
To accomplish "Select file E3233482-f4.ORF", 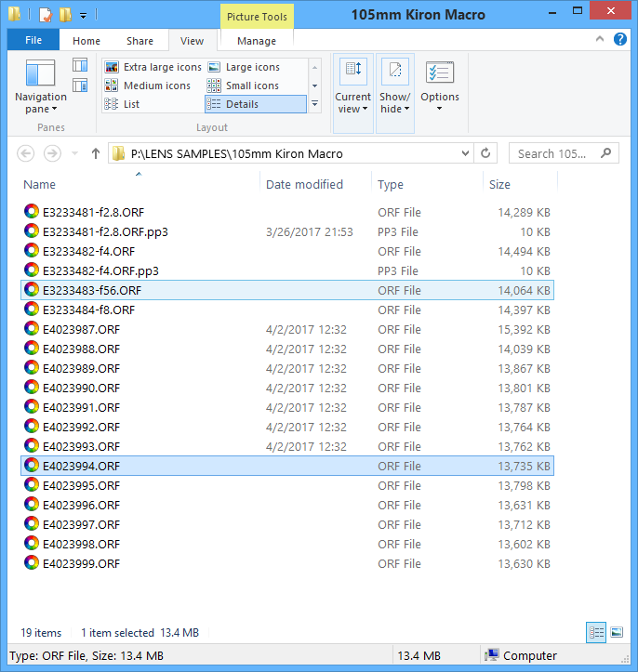I will point(287,251).
